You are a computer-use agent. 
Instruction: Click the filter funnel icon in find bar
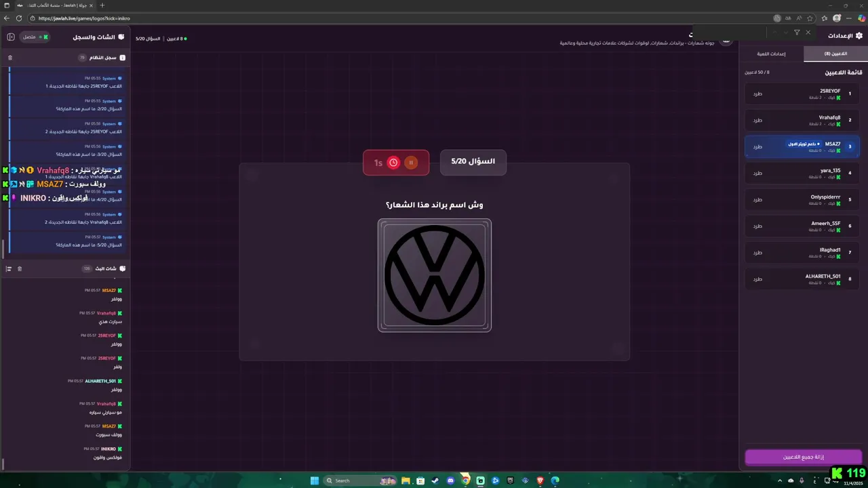pyautogui.click(x=797, y=33)
